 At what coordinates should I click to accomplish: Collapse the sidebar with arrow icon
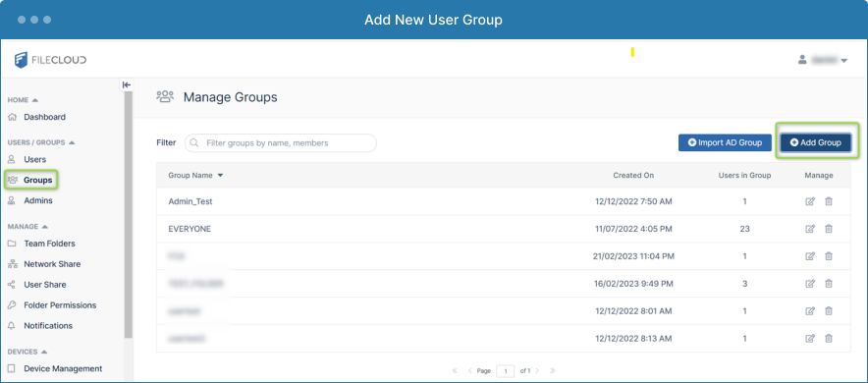point(127,84)
